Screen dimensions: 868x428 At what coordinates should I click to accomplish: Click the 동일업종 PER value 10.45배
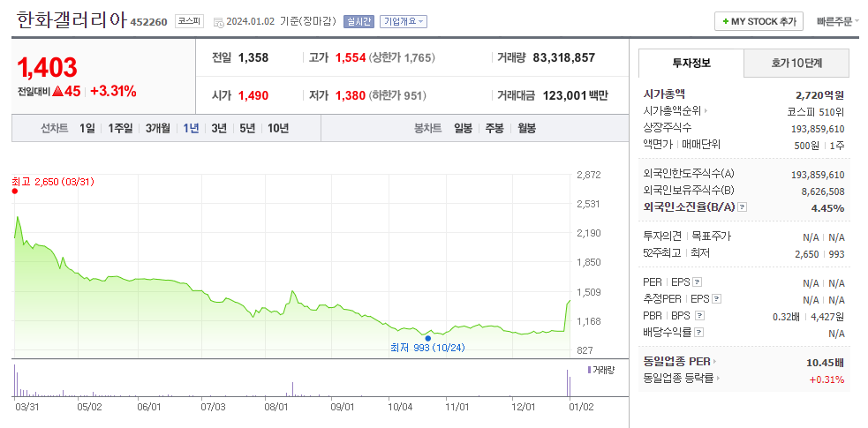pos(825,363)
